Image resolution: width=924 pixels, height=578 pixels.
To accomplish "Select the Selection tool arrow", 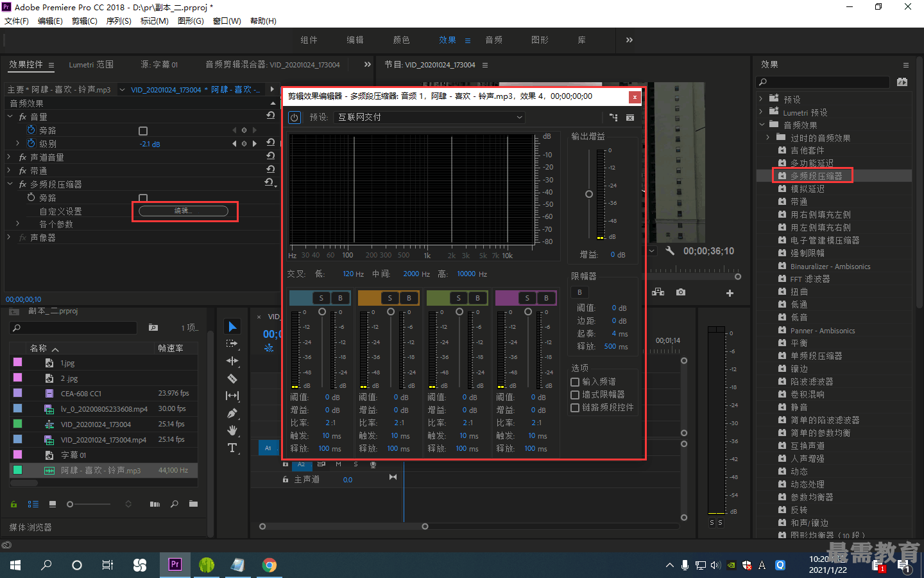I will click(x=232, y=327).
